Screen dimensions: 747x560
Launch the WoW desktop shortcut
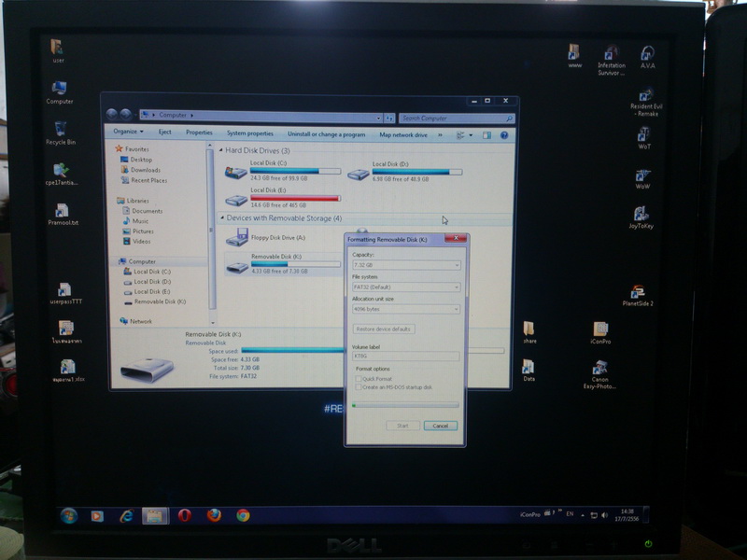point(642,179)
